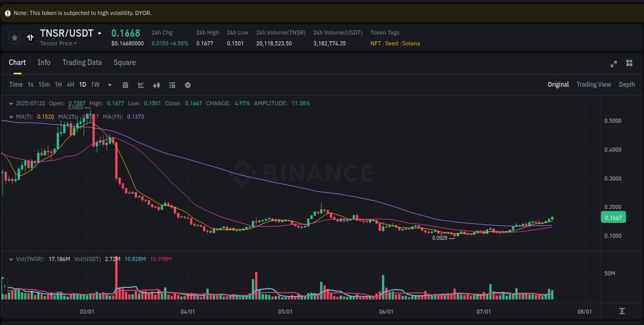644x325 pixels.
Task: Open the date range calendar icon
Action: 125,85
